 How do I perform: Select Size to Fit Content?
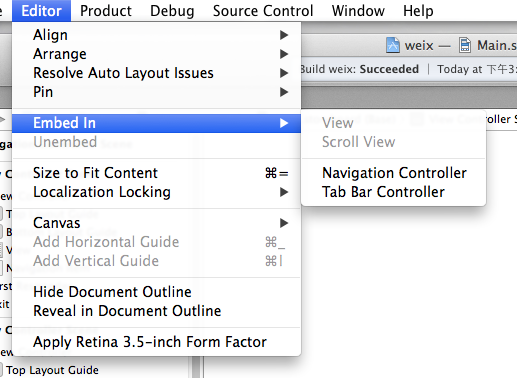[x=156, y=173]
